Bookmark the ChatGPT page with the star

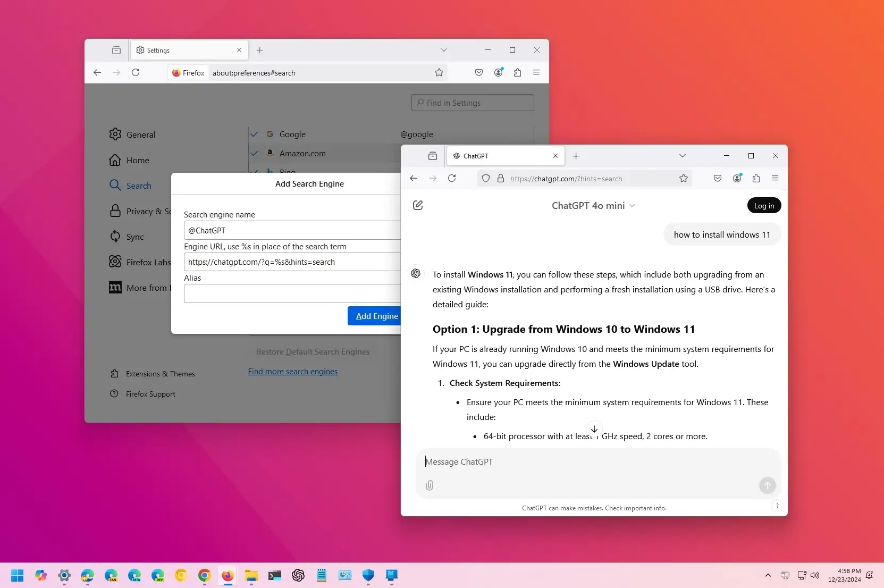[x=684, y=178]
